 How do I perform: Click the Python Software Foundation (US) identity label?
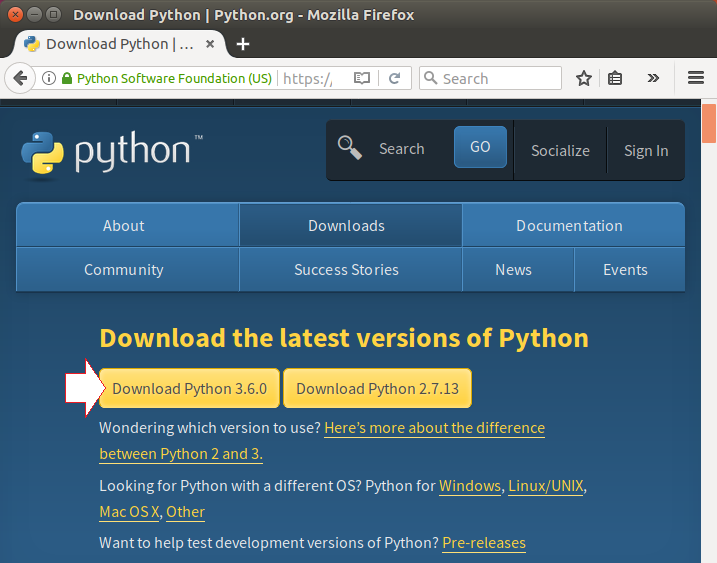point(174,78)
